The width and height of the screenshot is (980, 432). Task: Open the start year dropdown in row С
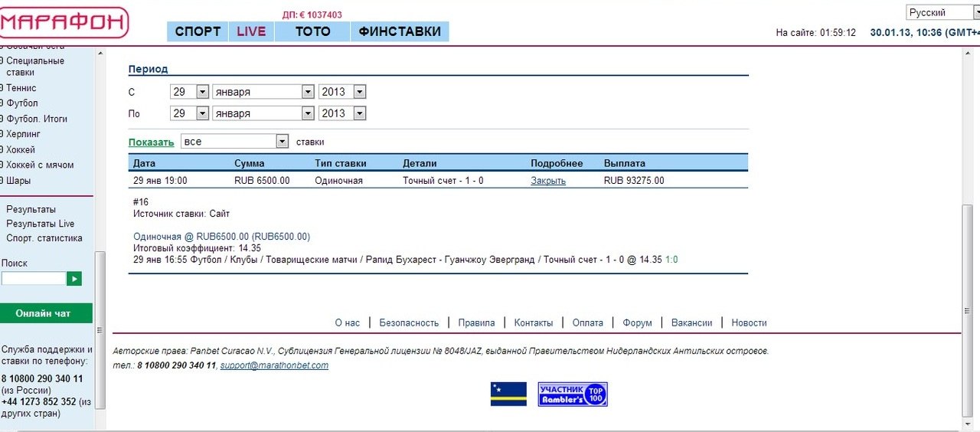point(342,91)
